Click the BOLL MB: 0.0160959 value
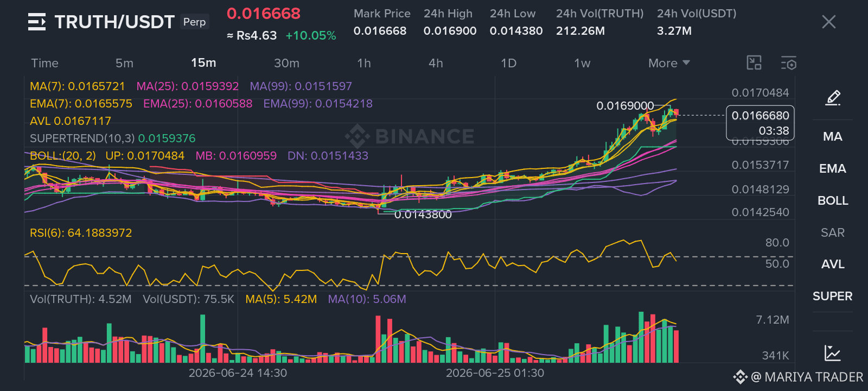 pyautogui.click(x=236, y=156)
